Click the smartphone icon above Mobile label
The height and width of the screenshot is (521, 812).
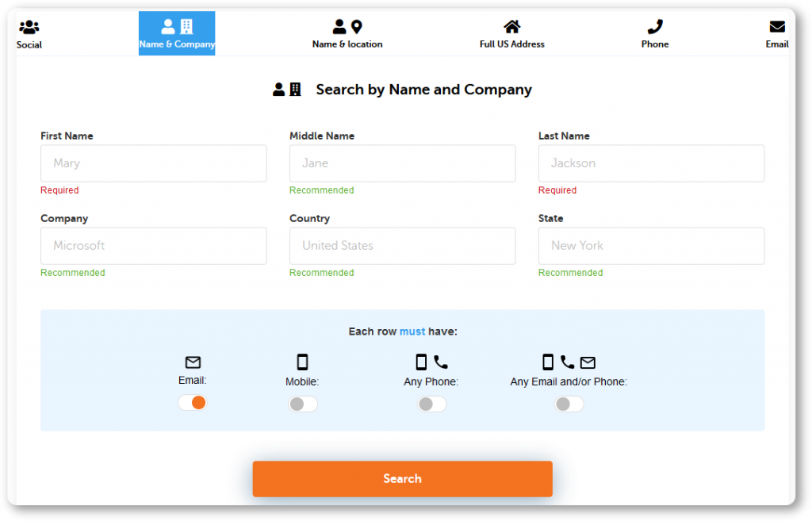(302, 362)
